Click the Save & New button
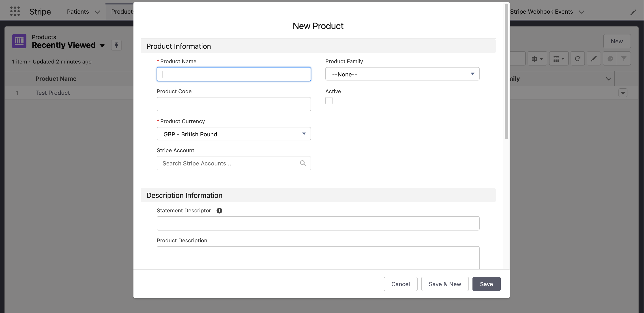Viewport: 644px width, 313px height. (444, 284)
